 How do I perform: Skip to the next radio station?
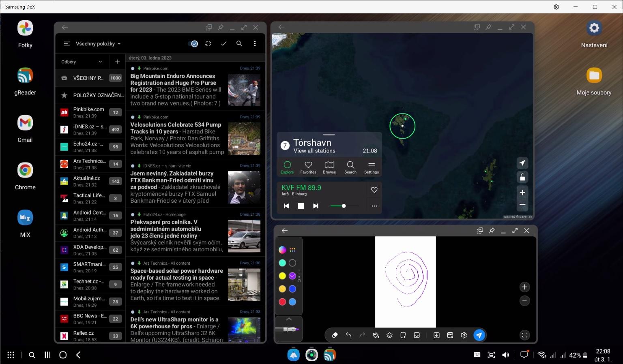click(x=316, y=206)
